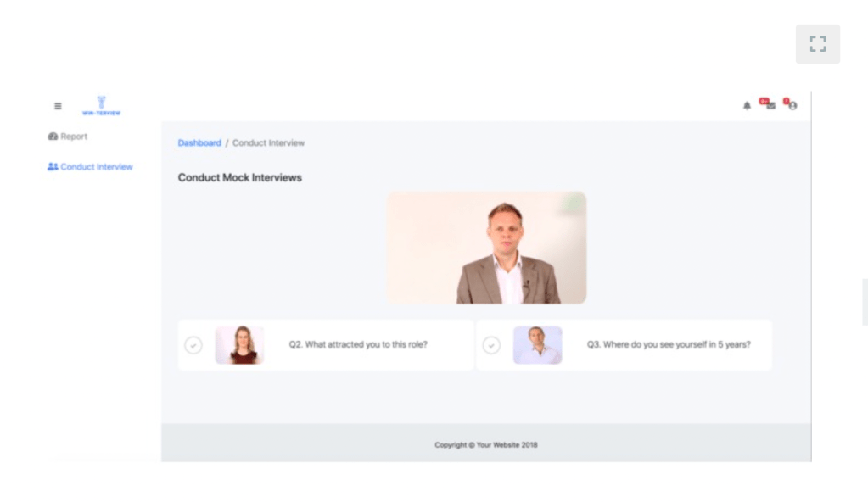Click the Win-terview logo
868x502 pixels.
(x=101, y=106)
